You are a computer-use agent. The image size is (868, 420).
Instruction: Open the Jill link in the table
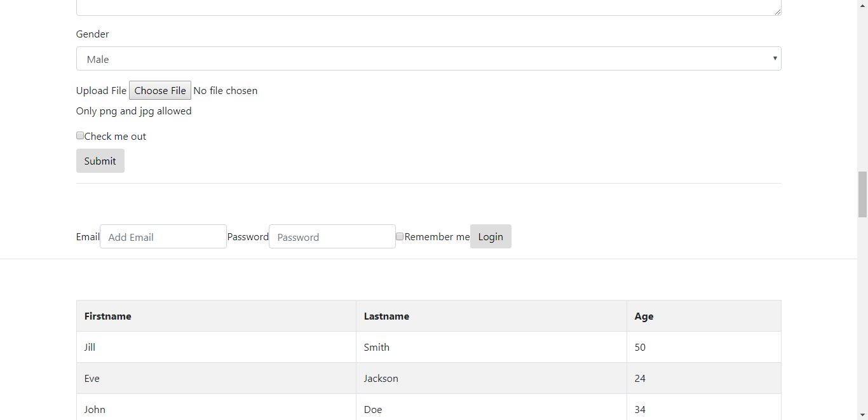coord(90,347)
